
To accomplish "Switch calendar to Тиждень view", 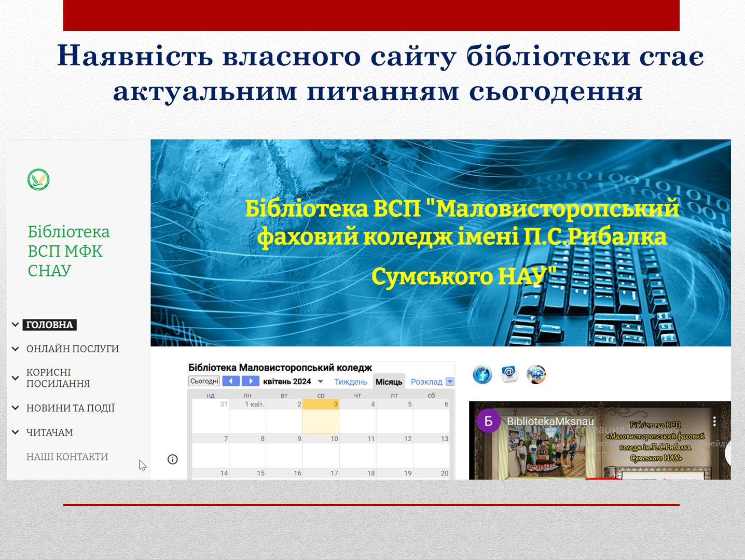I will click(351, 382).
